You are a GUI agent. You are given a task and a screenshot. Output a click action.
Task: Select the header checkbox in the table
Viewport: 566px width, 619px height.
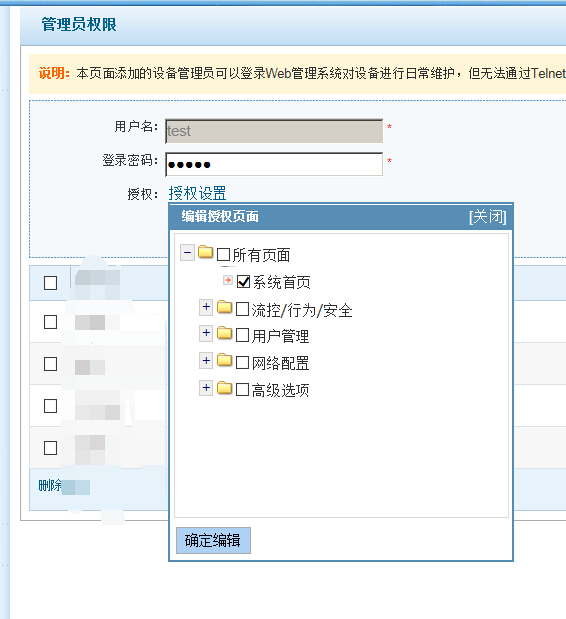pyautogui.click(x=50, y=283)
